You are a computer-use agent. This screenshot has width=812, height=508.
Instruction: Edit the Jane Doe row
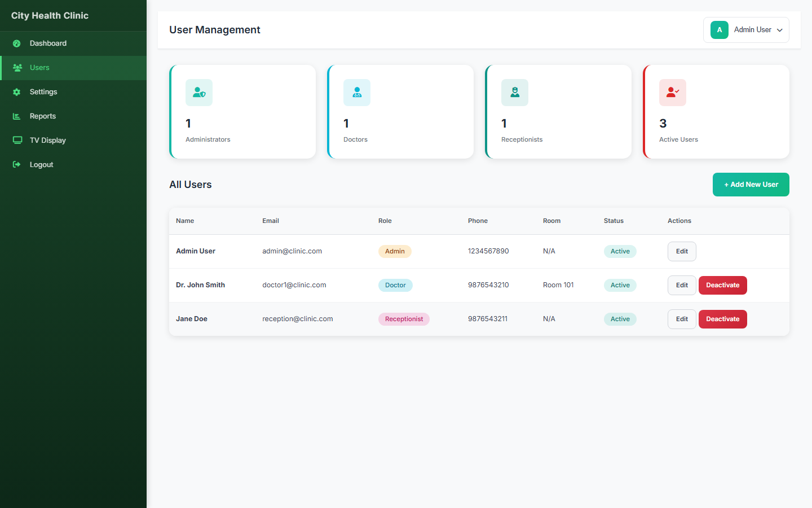point(682,319)
